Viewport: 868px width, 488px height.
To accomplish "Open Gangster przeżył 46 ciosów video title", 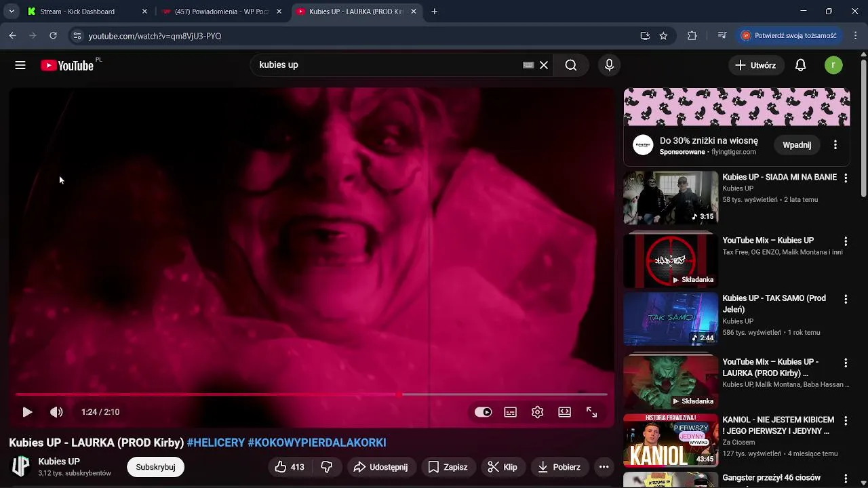I will [772, 478].
